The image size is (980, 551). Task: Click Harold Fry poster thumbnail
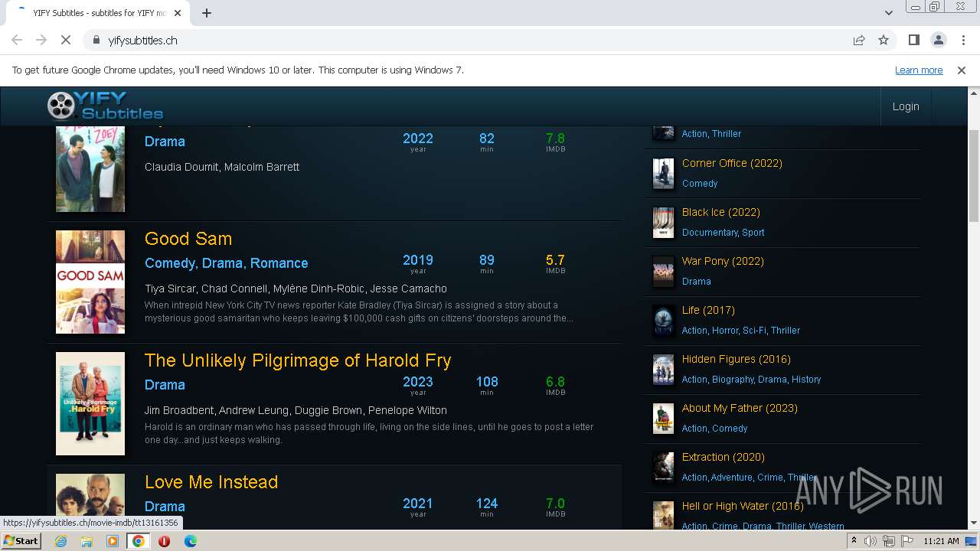[x=90, y=403]
